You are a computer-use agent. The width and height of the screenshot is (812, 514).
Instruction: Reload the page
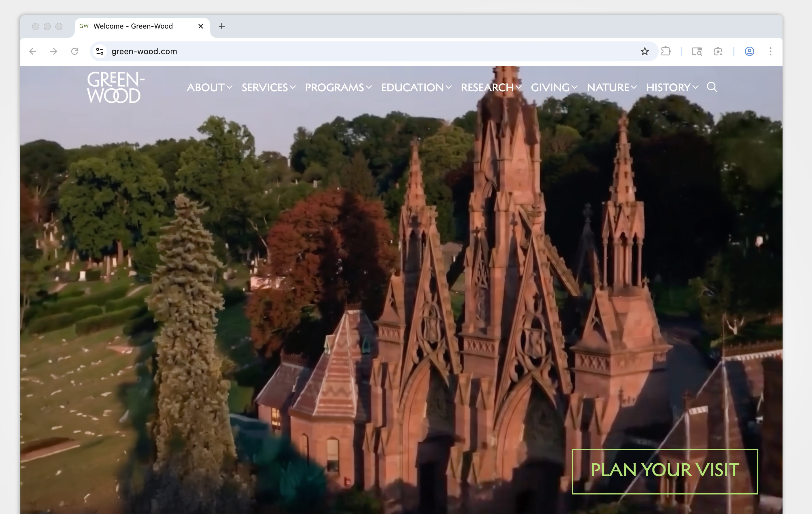[x=74, y=51]
